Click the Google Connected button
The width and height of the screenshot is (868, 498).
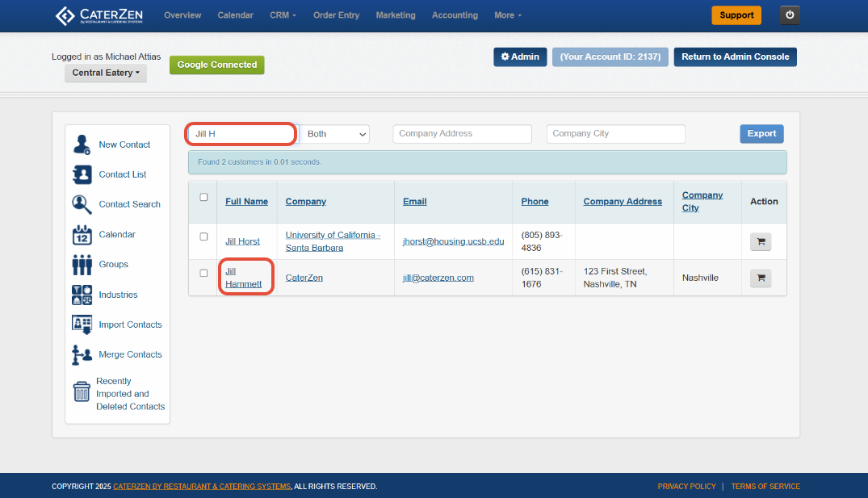[x=217, y=65]
